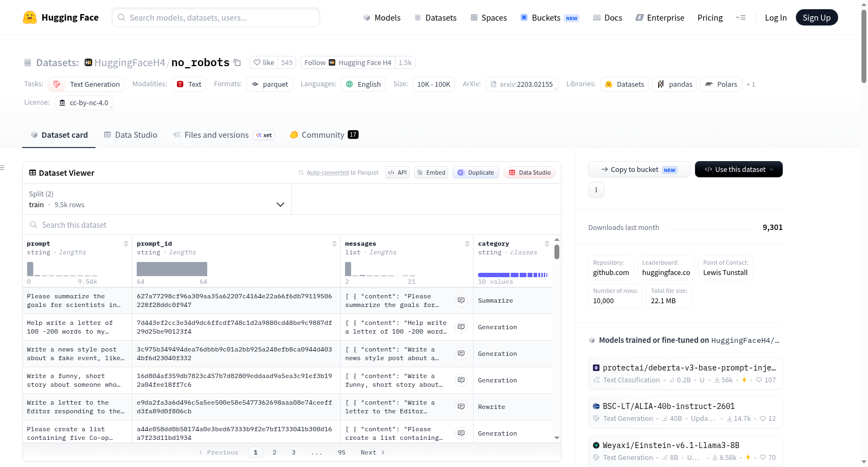
Task: Click the category classes distribution bar
Action: click(x=513, y=275)
